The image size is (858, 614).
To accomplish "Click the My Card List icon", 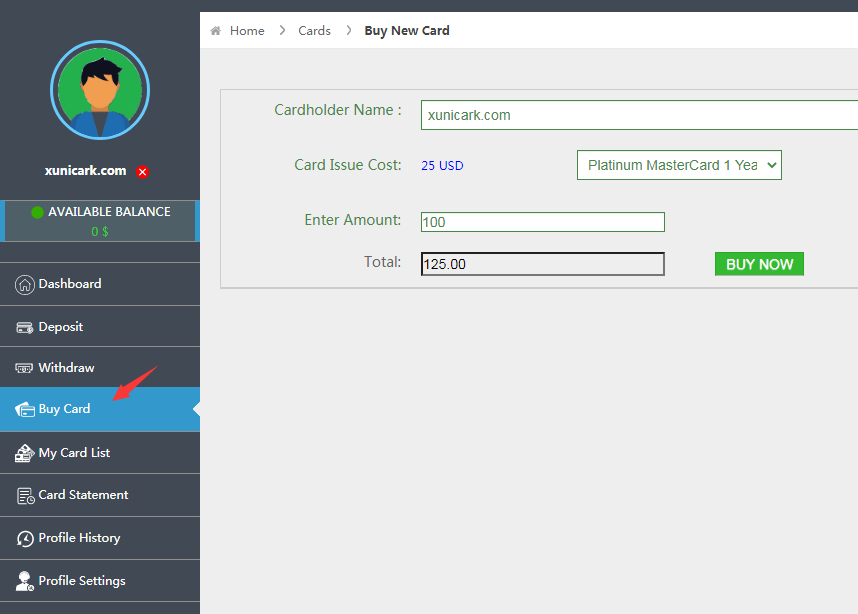I will [25, 453].
